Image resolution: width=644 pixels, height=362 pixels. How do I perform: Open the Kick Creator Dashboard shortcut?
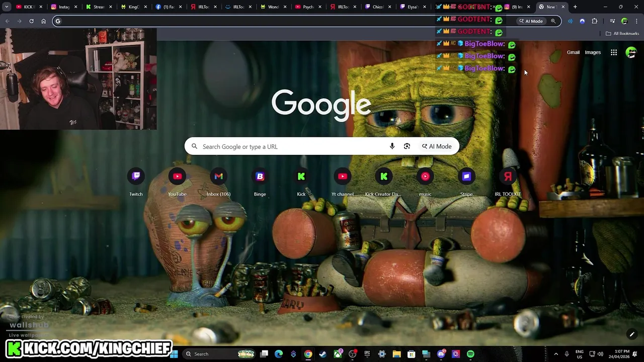384,183
